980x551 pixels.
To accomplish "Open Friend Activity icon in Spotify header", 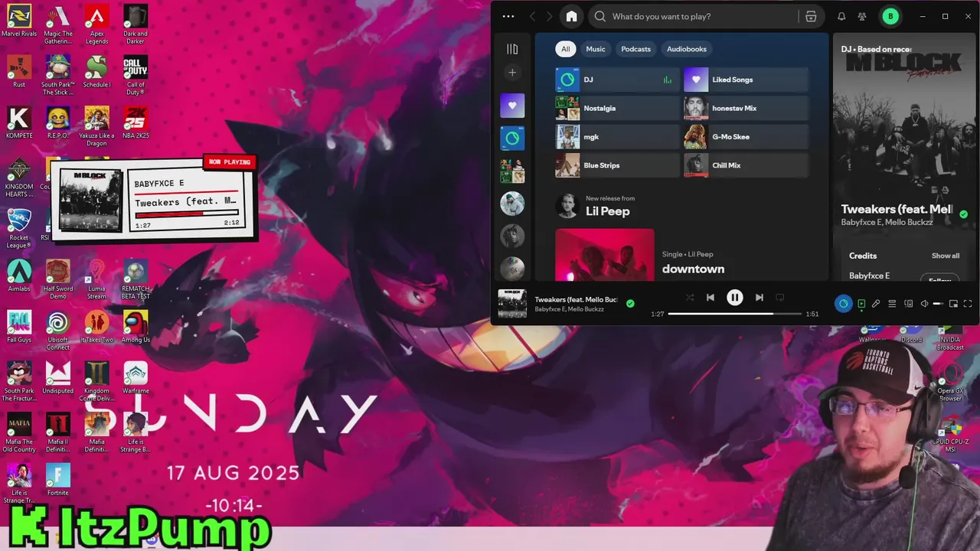I will tap(862, 16).
